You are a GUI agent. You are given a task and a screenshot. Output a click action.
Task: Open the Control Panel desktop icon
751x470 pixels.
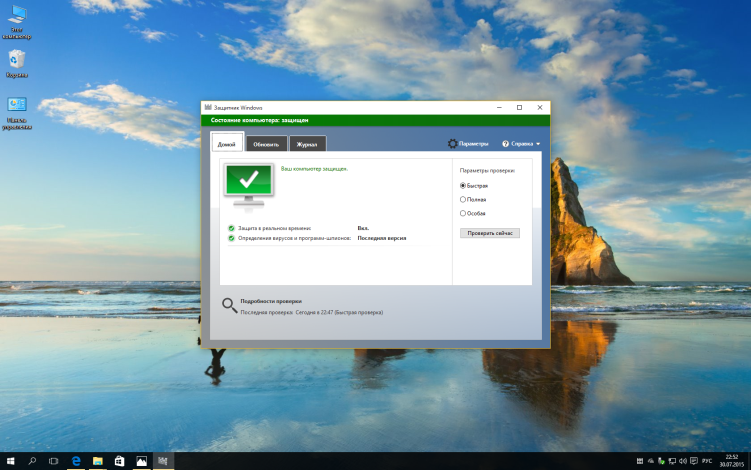(x=17, y=114)
